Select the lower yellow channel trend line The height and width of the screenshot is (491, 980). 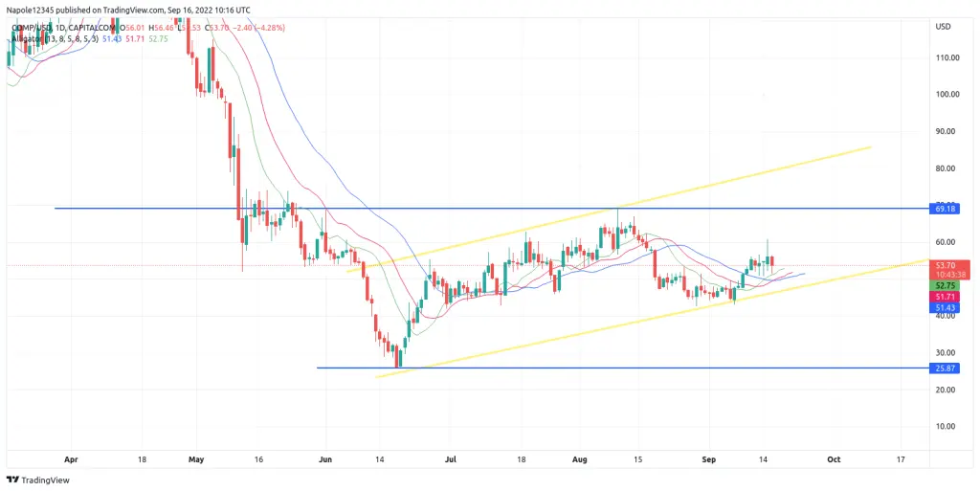click(652, 318)
